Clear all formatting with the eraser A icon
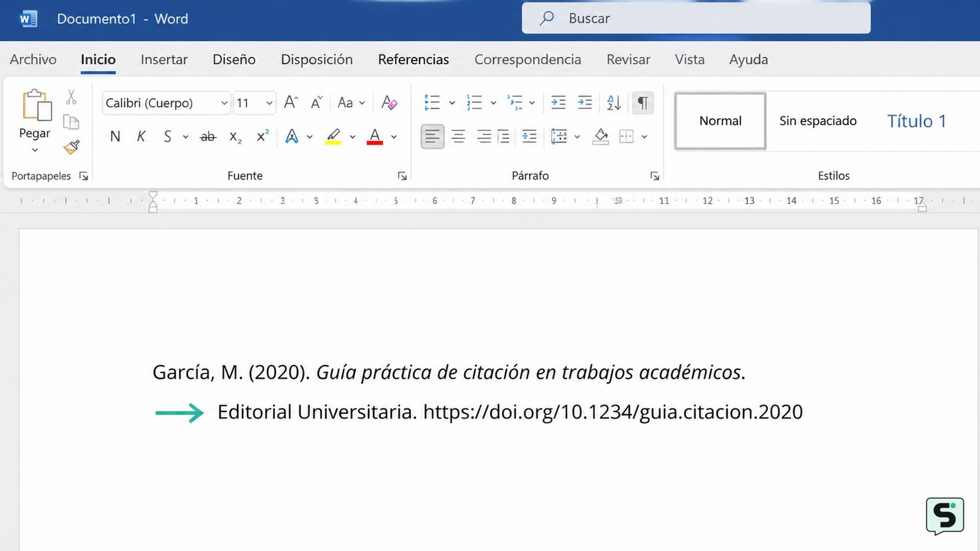This screenshot has height=551, width=980. tap(389, 102)
